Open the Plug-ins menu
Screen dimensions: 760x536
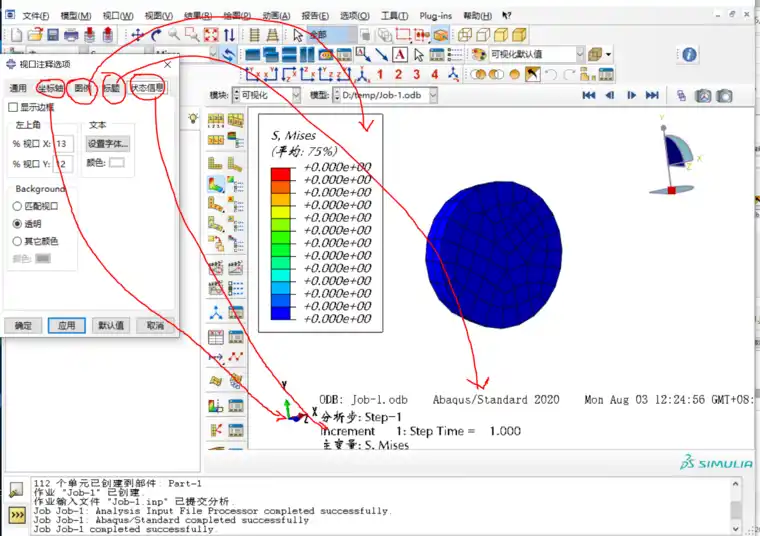point(435,16)
